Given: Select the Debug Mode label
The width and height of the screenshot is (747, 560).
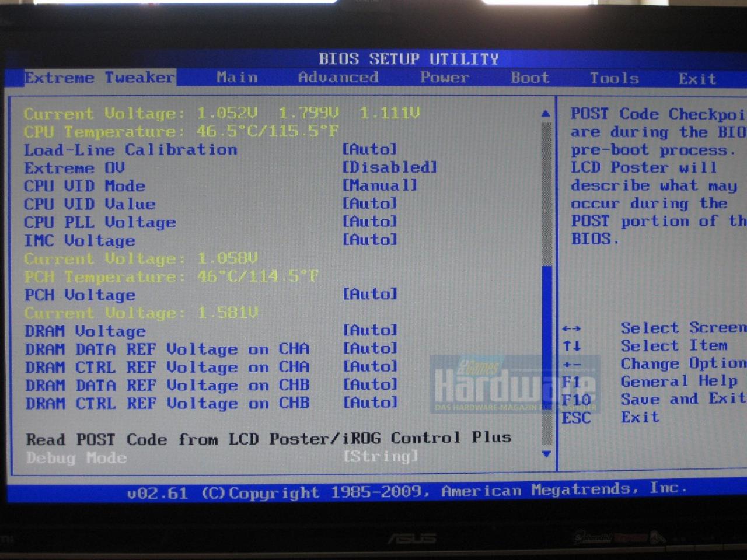Looking at the screenshot, I should point(76,457).
